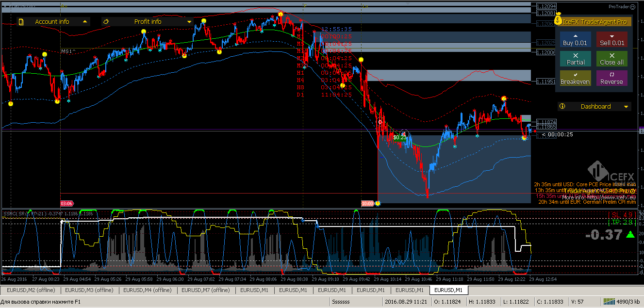Click the MS1^ level label on chart
This screenshot has width=644, height=308.
point(68,51)
